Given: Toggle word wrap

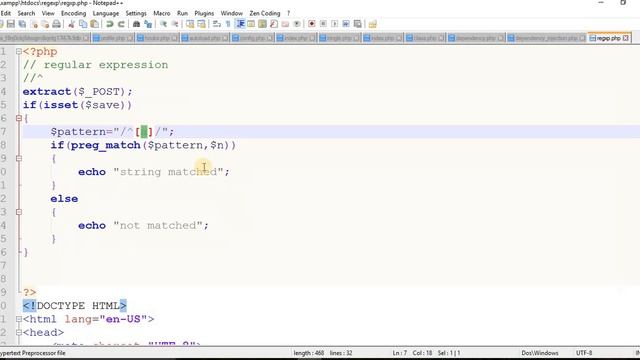Looking at the screenshot, I should pos(217,24).
